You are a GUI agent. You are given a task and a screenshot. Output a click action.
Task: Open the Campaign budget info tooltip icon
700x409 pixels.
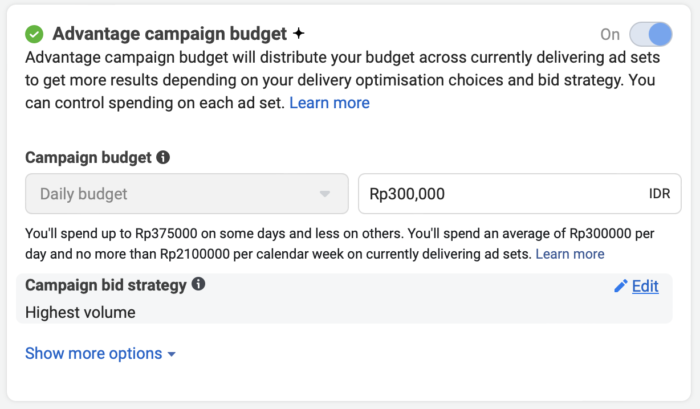pyautogui.click(x=163, y=157)
